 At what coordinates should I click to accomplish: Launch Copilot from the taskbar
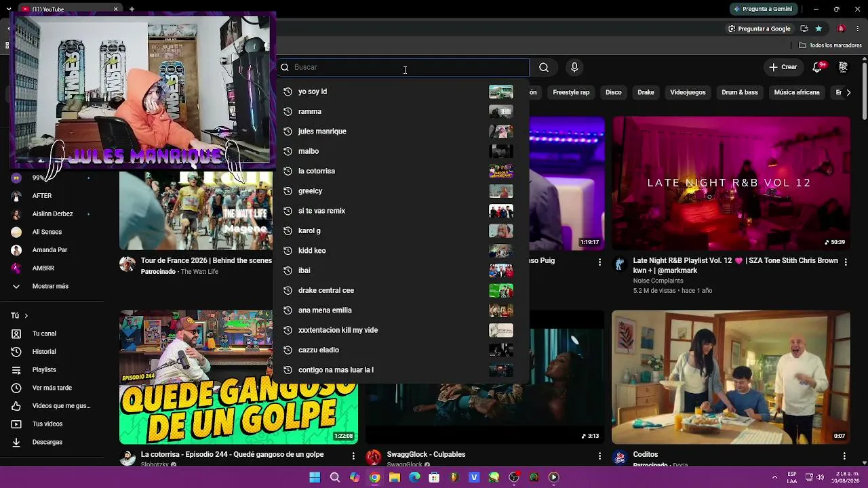(355, 477)
